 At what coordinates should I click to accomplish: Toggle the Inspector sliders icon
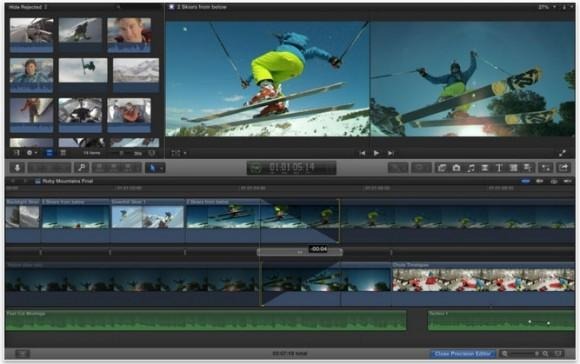click(546, 168)
